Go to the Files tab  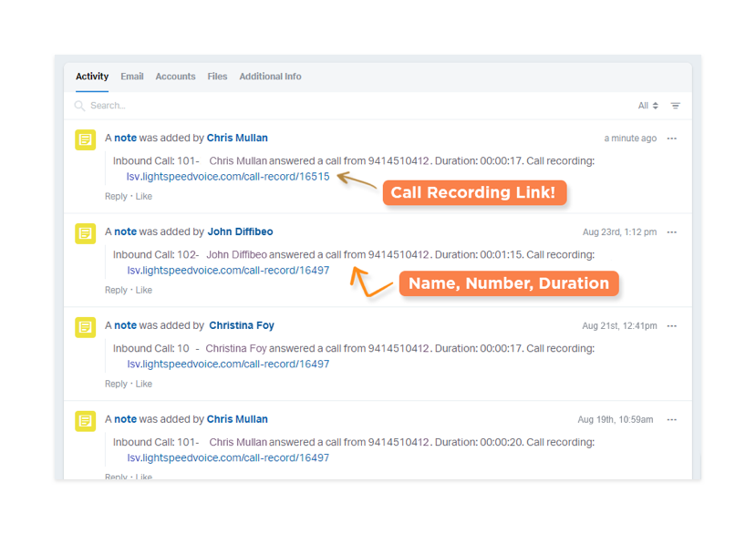point(217,77)
